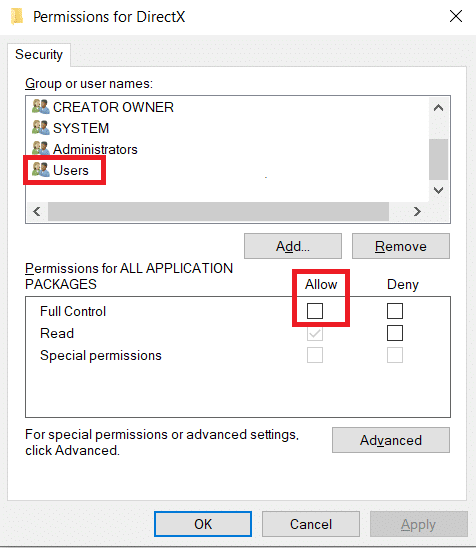This screenshot has width=476, height=548.
Task: Click the Users group icon
Action: [41, 170]
